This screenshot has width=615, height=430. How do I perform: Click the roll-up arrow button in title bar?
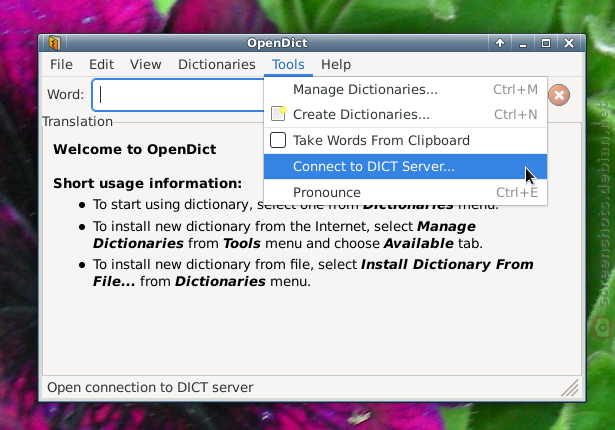coord(500,43)
